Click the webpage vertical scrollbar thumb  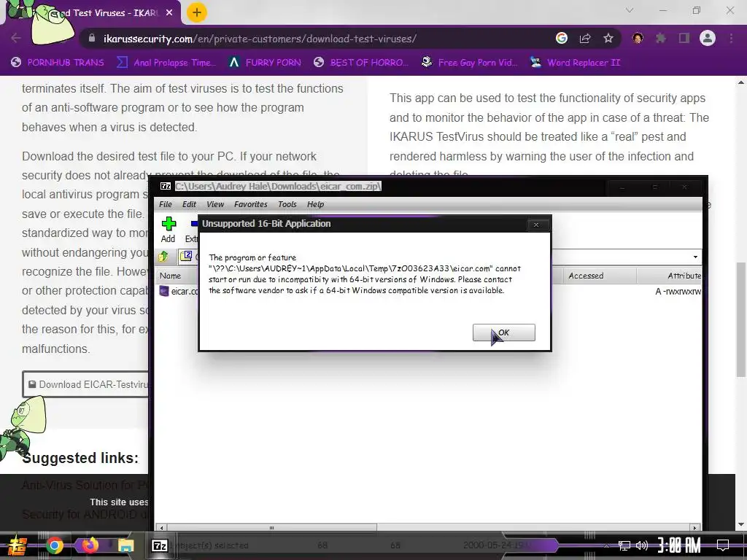point(741,319)
